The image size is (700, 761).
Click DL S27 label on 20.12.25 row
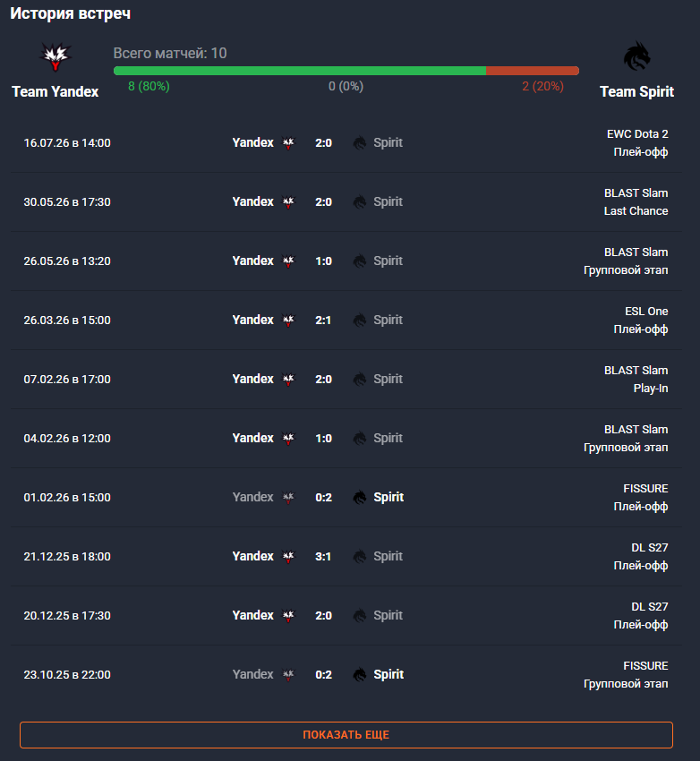(x=650, y=607)
